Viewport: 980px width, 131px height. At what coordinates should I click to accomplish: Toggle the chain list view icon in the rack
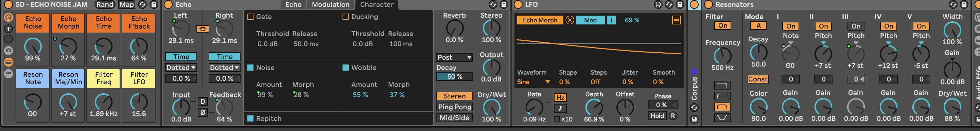tap(8, 74)
